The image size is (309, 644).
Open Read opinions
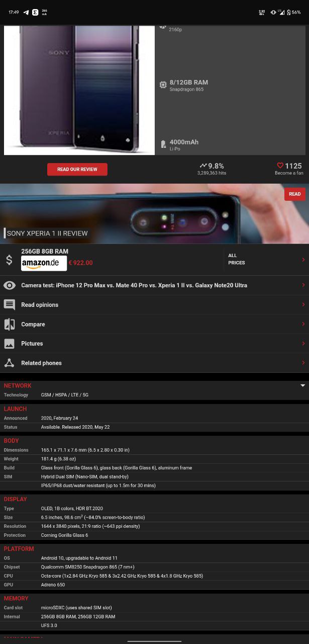(x=40, y=305)
